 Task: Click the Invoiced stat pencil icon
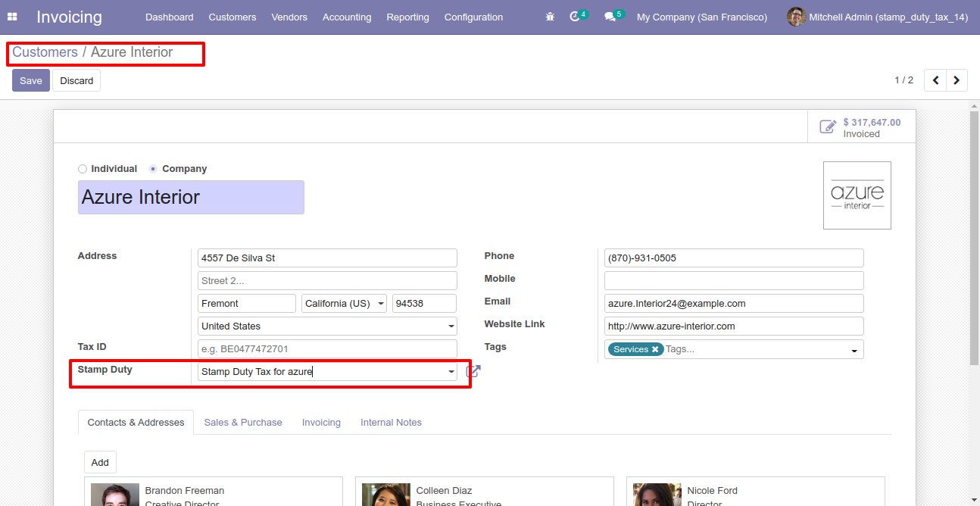point(828,127)
